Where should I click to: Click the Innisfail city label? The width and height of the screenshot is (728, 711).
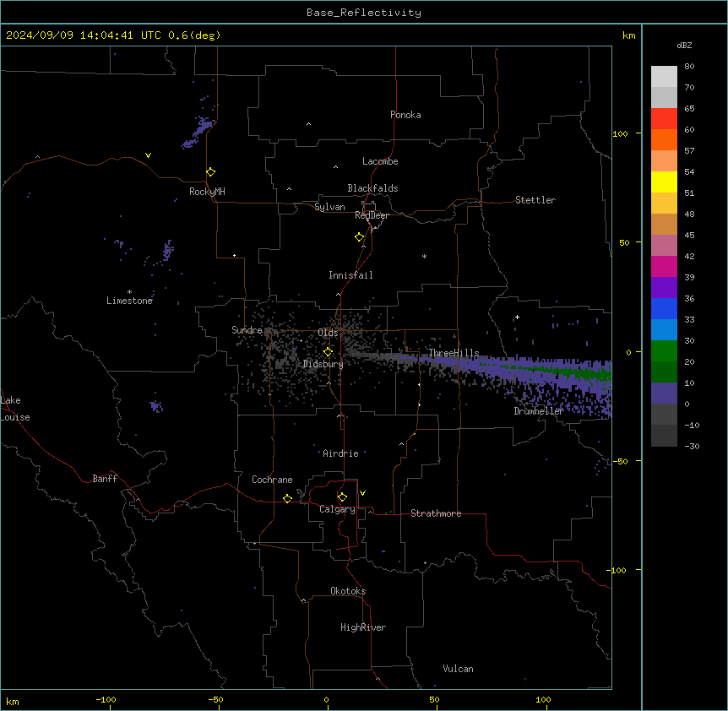[x=350, y=275]
